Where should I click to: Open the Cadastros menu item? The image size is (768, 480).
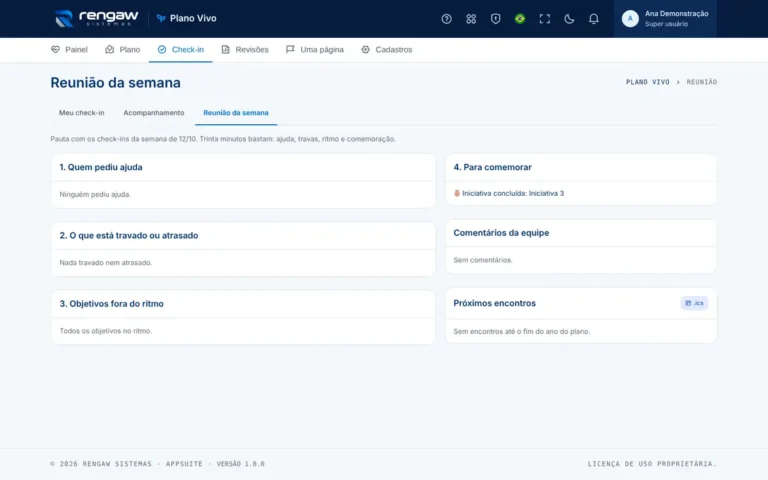(x=386, y=49)
